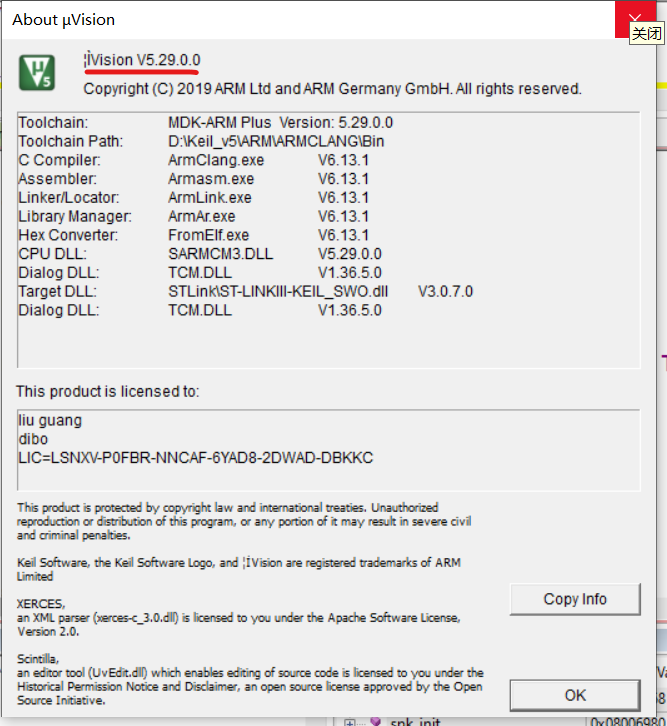Viewport: 667px width, 726px height.
Task: Click the C Compiler ArmClang.exe row
Action: tap(193, 160)
